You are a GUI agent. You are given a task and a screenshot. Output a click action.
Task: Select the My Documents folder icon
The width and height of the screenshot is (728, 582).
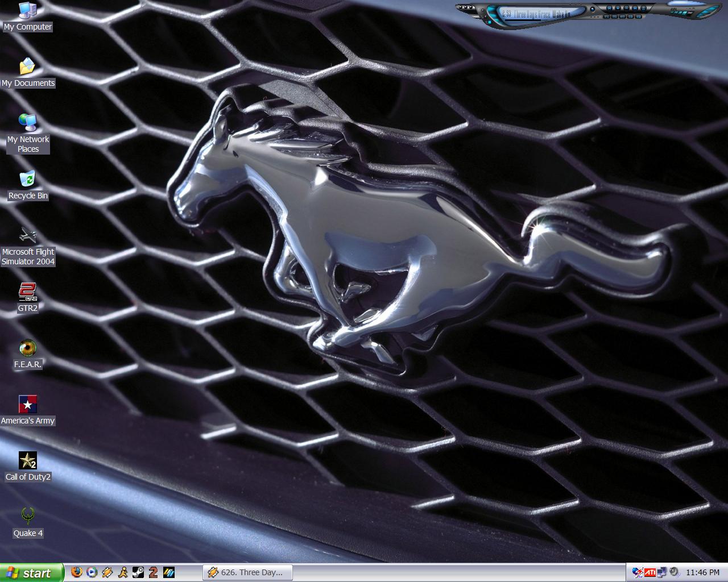click(28, 73)
